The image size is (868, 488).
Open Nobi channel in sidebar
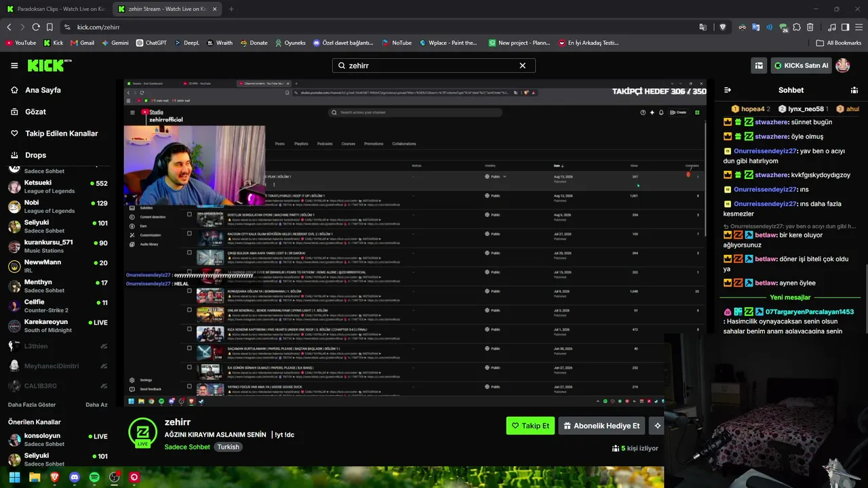click(x=58, y=207)
